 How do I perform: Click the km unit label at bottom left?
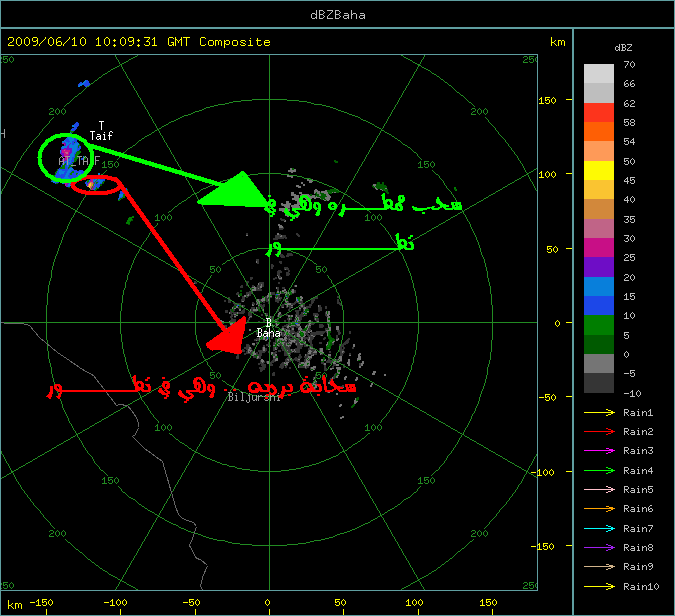pyautogui.click(x=15, y=605)
